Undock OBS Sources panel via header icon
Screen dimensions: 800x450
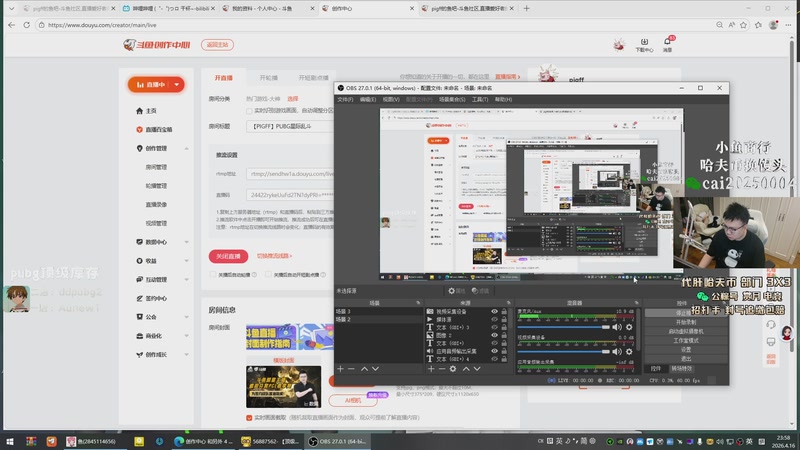(509, 303)
